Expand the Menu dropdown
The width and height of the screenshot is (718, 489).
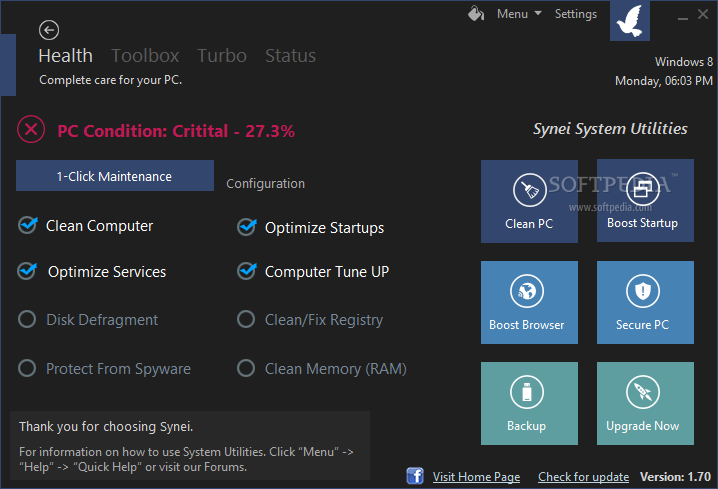tap(519, 14)
